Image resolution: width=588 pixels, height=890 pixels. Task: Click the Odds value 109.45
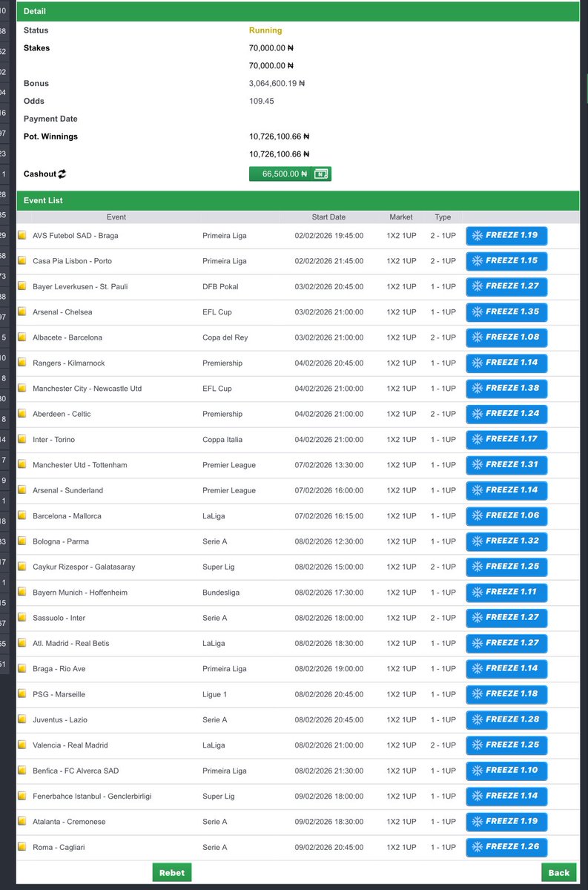point(262,101)
